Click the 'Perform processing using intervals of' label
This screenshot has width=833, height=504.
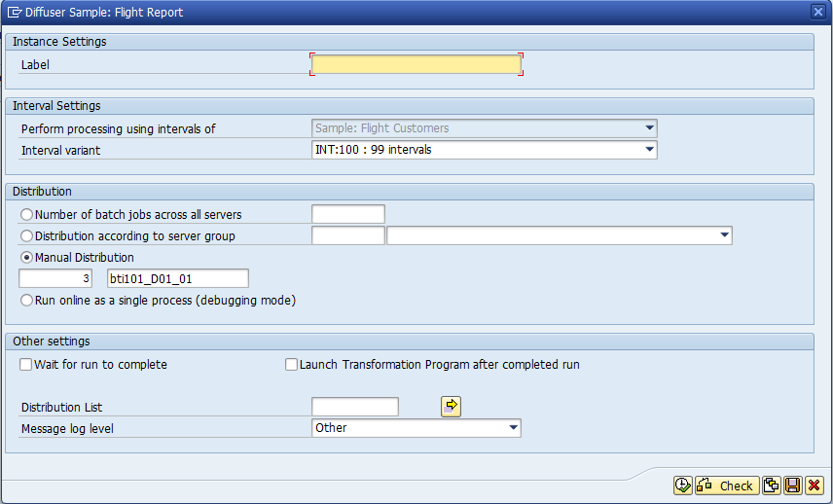(x=119, y=129)
